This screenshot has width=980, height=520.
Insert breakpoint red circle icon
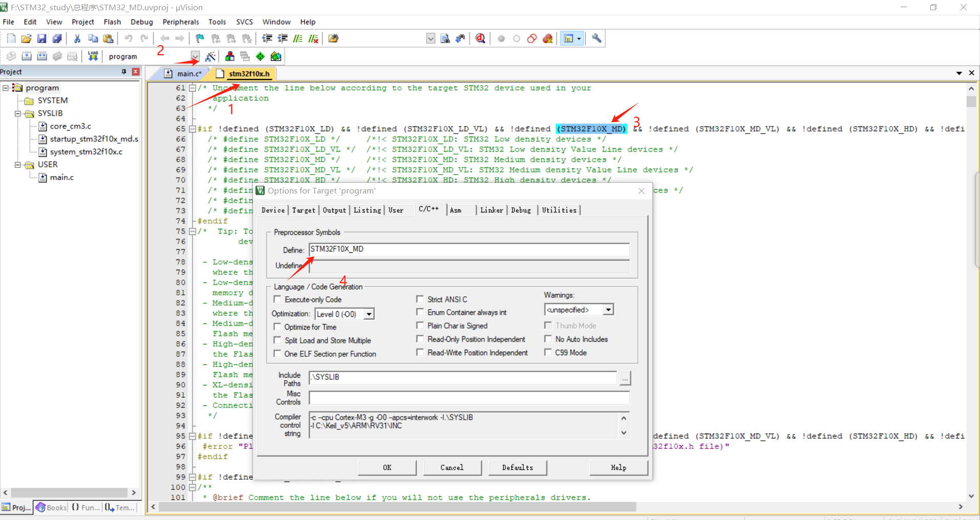coord(501,38)
